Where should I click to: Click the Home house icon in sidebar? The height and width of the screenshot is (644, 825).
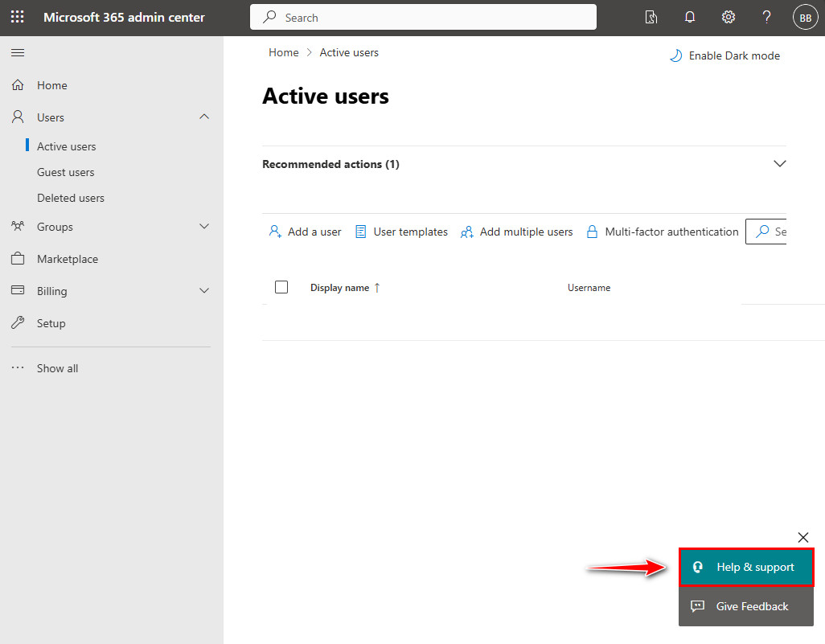(18, 84)
